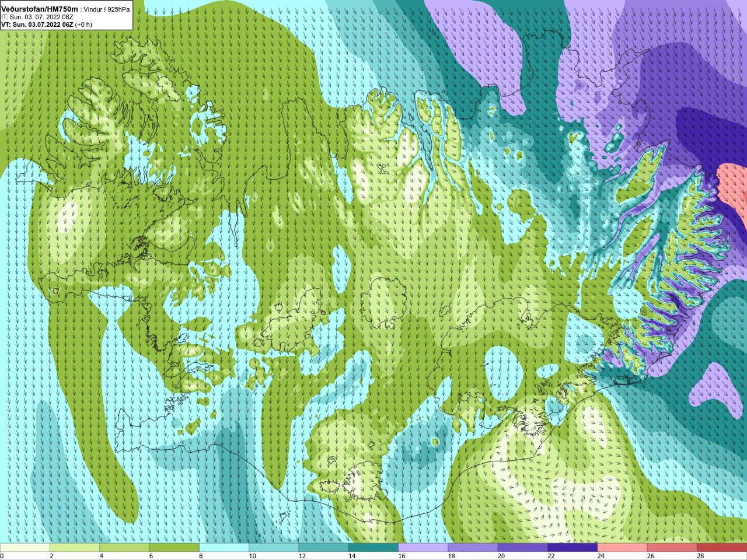Click the light green 2–4 legend swatch

[75, 548]
